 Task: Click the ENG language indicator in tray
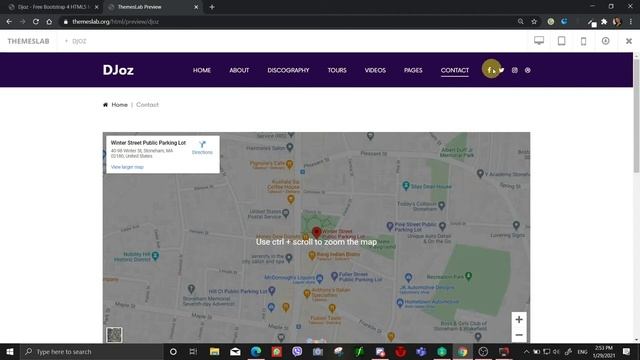(x=582, y=351)
